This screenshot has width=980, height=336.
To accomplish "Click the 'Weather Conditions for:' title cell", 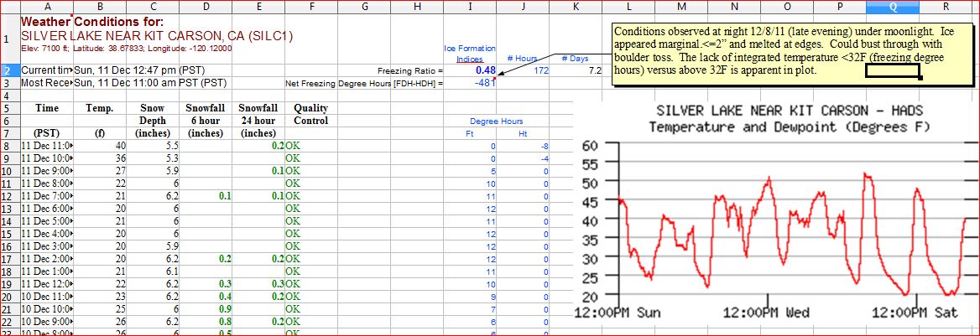I will 91,21.
